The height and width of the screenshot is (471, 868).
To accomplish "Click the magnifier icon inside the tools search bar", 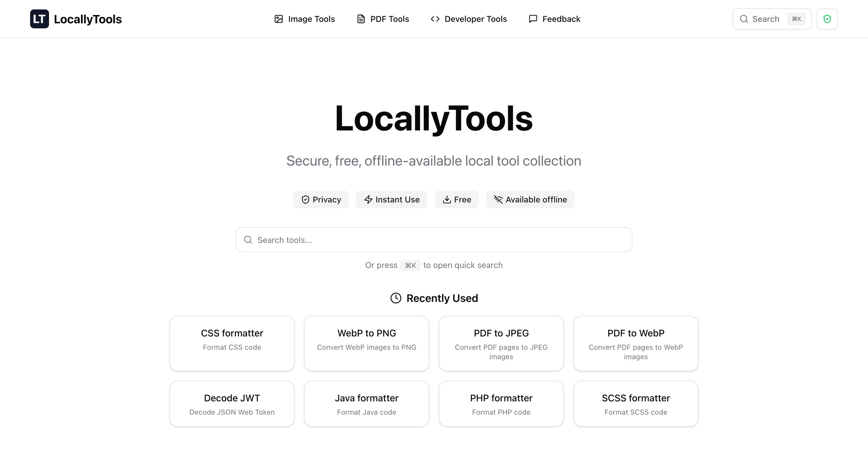I will [x=248, y=240].
